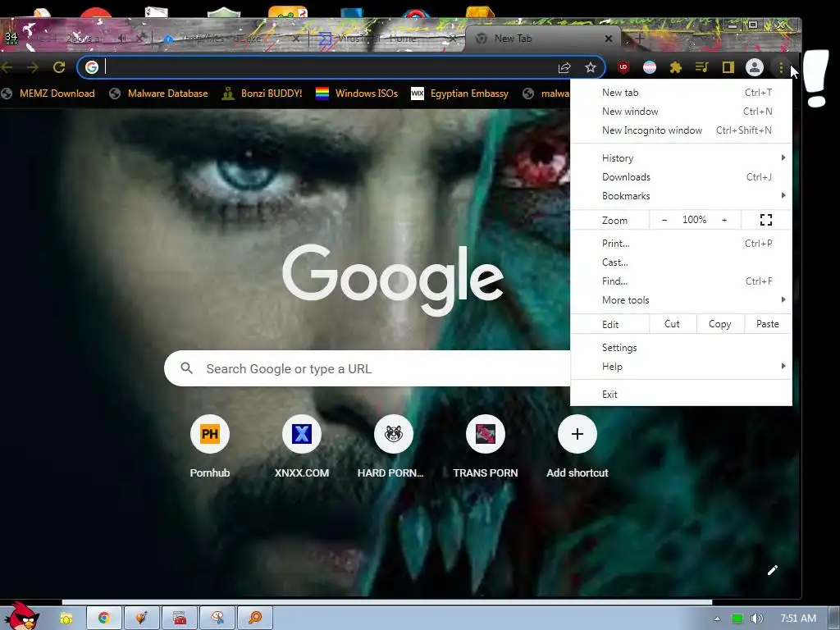840x630 pixels.
Task: Expand the More tools submenu
Action: point(681,300)
